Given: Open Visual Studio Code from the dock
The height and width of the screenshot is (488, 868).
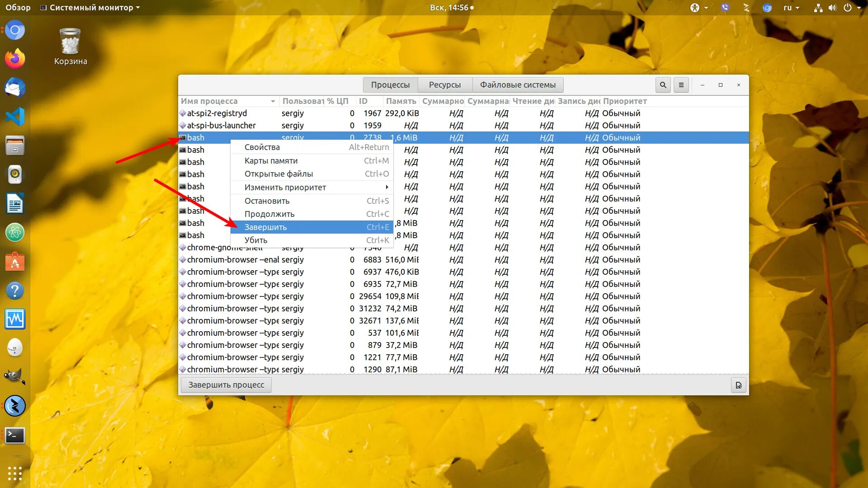Looking at the screenshot, I should click(15, 117).
